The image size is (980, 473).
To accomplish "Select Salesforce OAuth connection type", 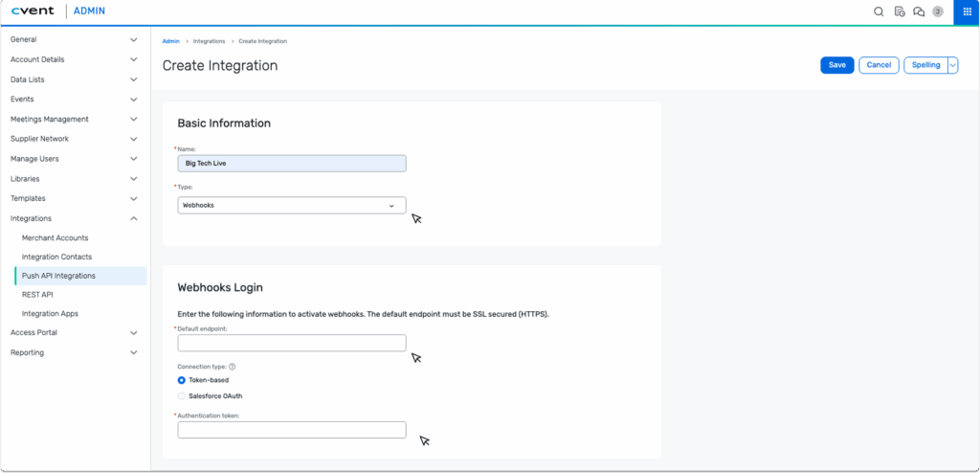I will 182,395.
